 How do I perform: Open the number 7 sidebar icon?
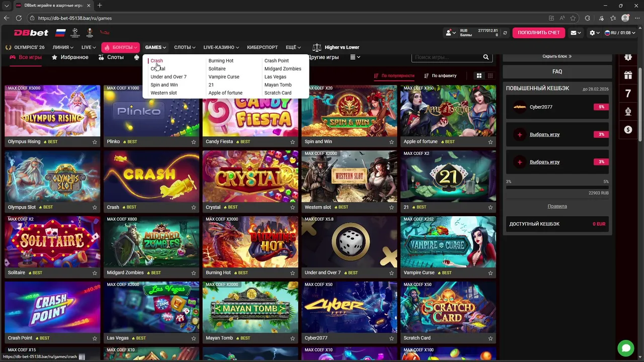point(628,94)
